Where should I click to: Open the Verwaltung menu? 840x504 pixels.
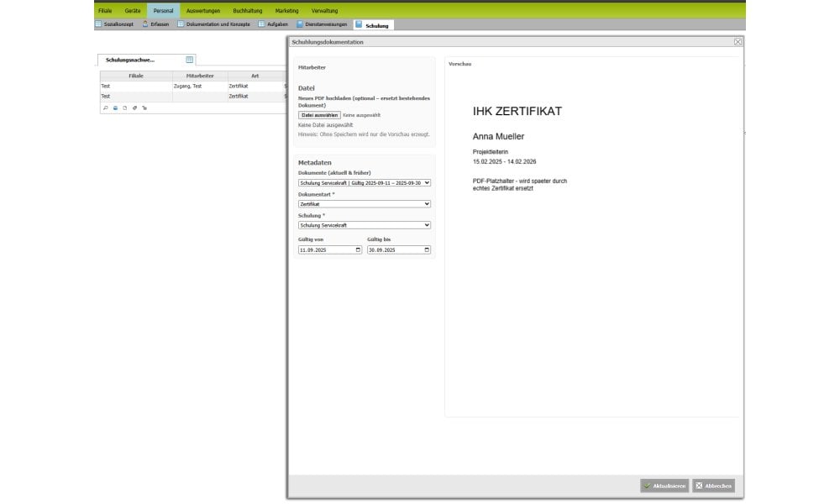(324, 11)
